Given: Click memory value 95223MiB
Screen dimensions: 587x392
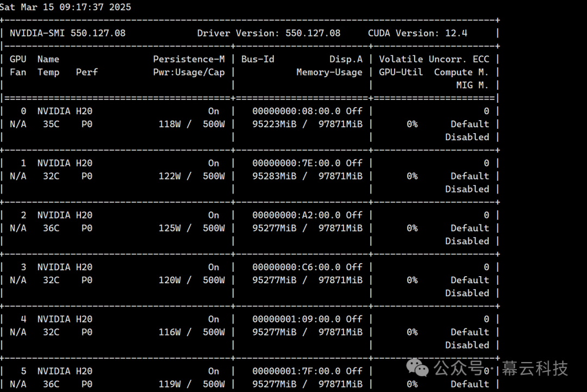Looking at the screenshot, I should click(x=274, y=125).
